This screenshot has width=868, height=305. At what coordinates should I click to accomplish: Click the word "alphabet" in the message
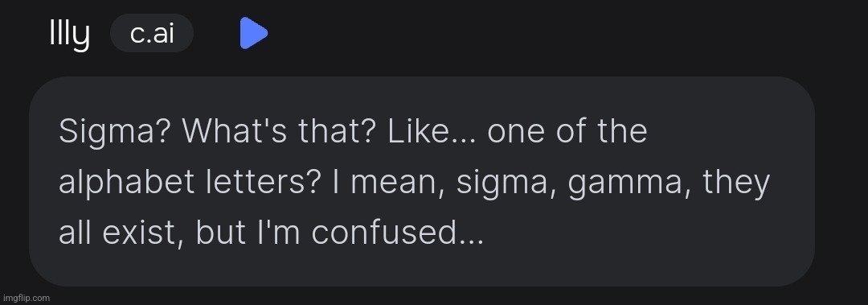point(126,183)
